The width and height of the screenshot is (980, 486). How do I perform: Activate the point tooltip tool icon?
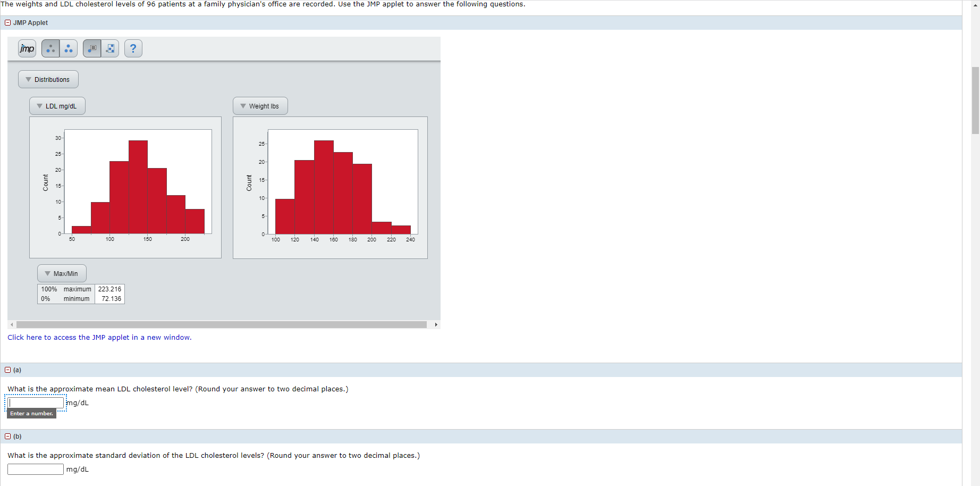pos(92,48)
